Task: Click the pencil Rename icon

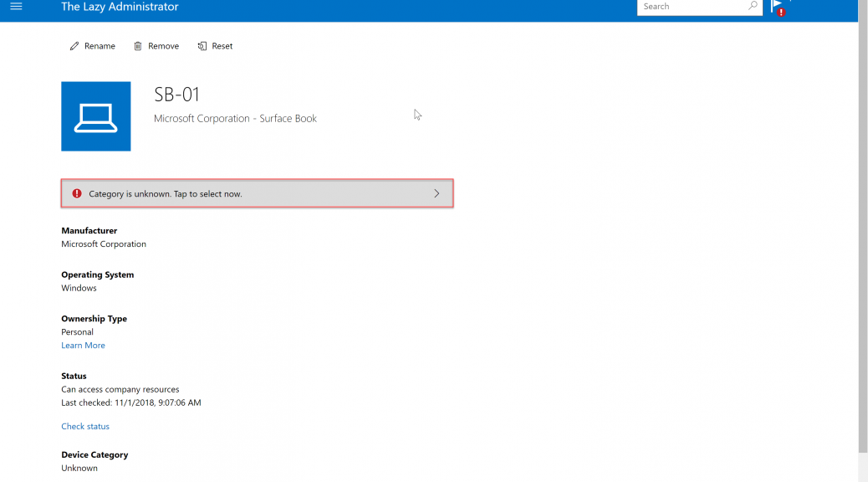Action: pyautogui.click(x=74, y=46)
